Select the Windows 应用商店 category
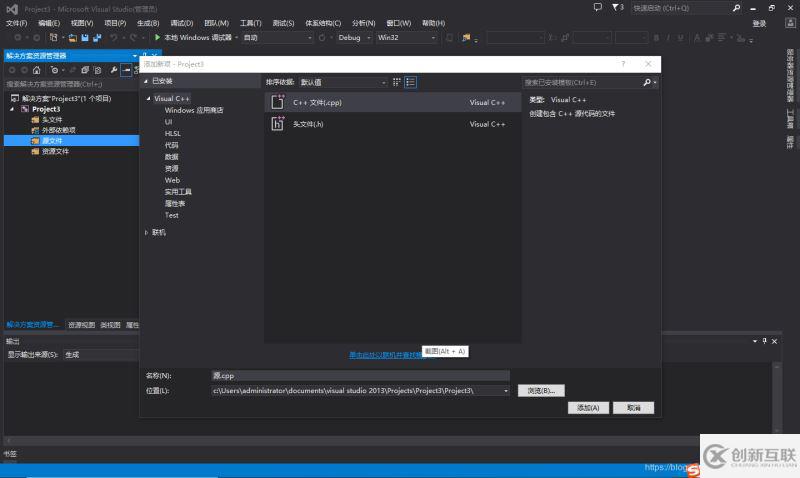This screenshot has width=800, height=478. point(194,110)
